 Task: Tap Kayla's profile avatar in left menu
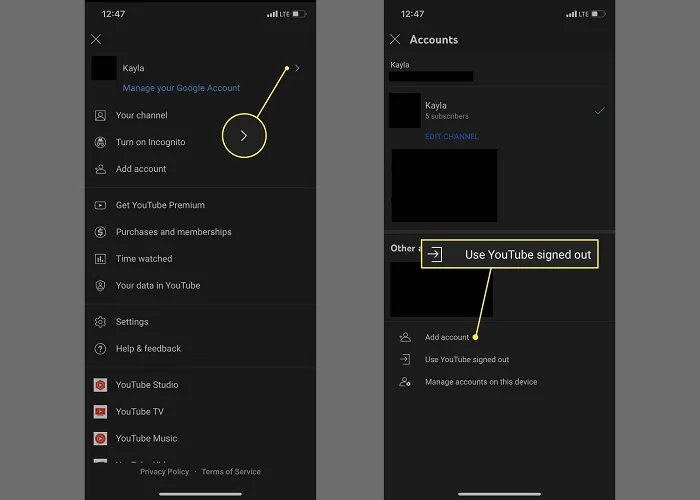(x=104, y=68)
